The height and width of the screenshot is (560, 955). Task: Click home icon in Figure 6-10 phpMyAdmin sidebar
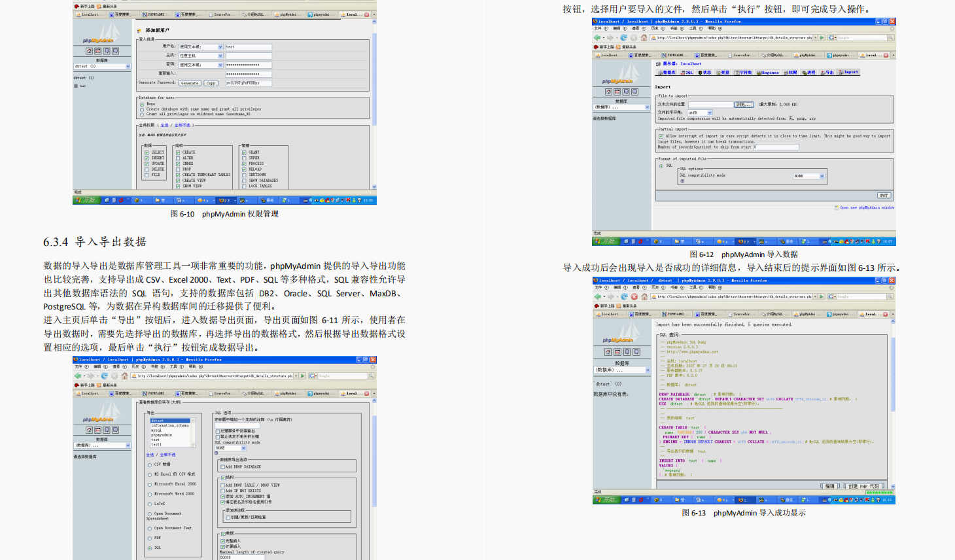[89, 51]
